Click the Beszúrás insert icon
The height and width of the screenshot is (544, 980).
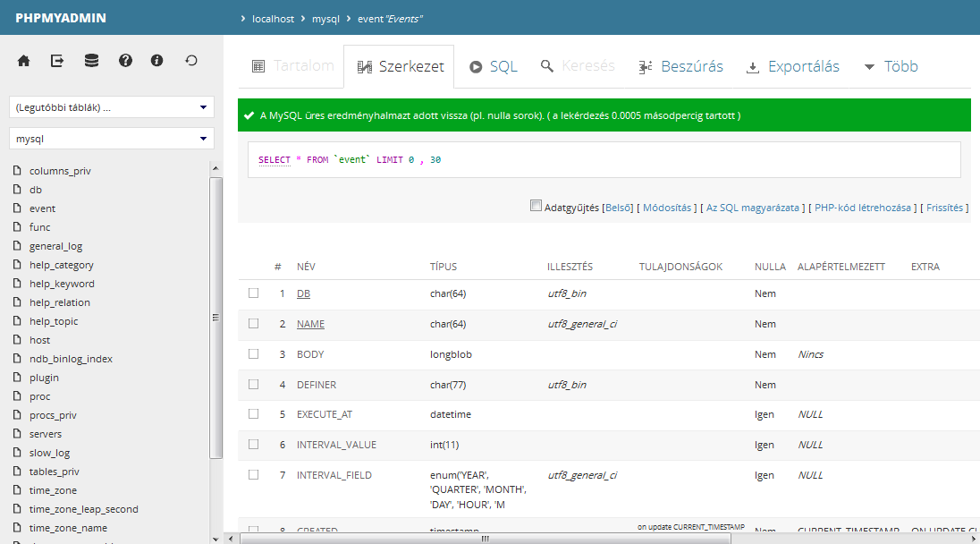(x=646, y=67)
